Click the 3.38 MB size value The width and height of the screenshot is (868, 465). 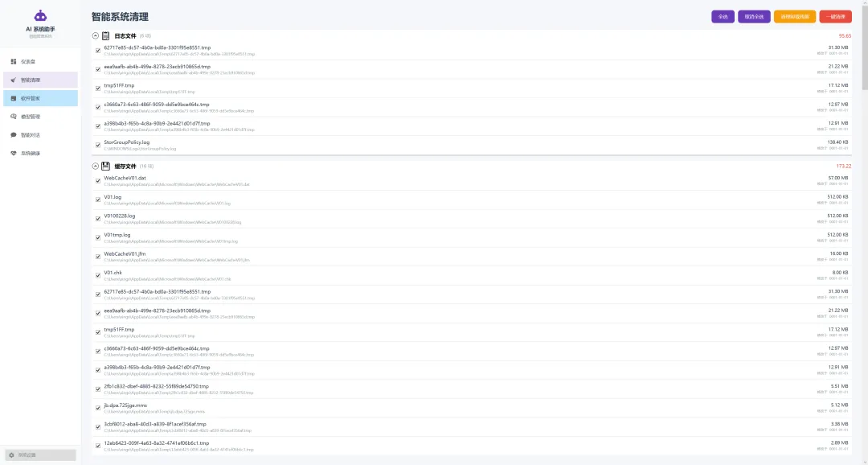click(839, 424)
